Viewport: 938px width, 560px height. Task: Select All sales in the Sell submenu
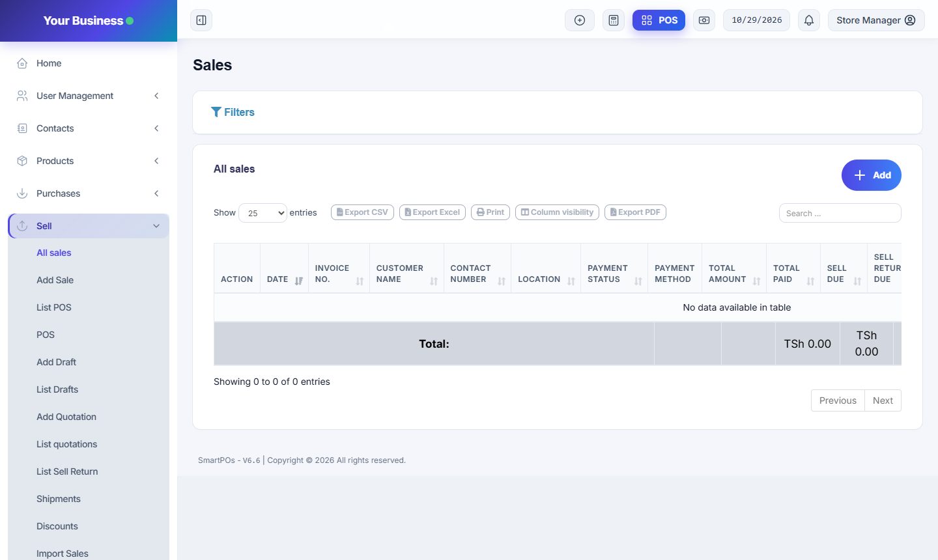click(x=54, y=253)
